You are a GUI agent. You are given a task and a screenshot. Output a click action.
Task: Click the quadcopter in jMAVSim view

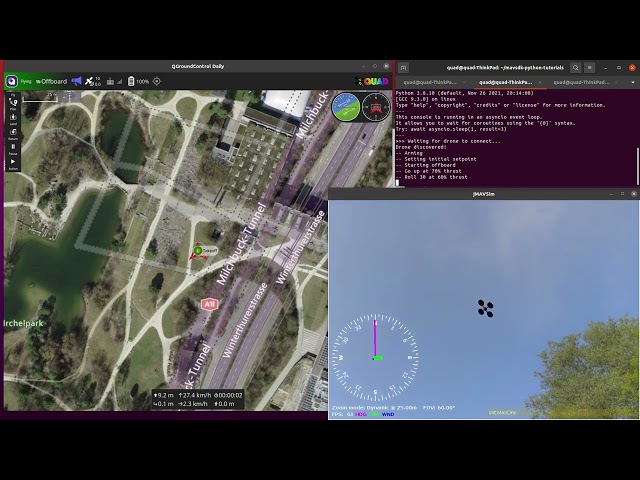coord(486,308)
